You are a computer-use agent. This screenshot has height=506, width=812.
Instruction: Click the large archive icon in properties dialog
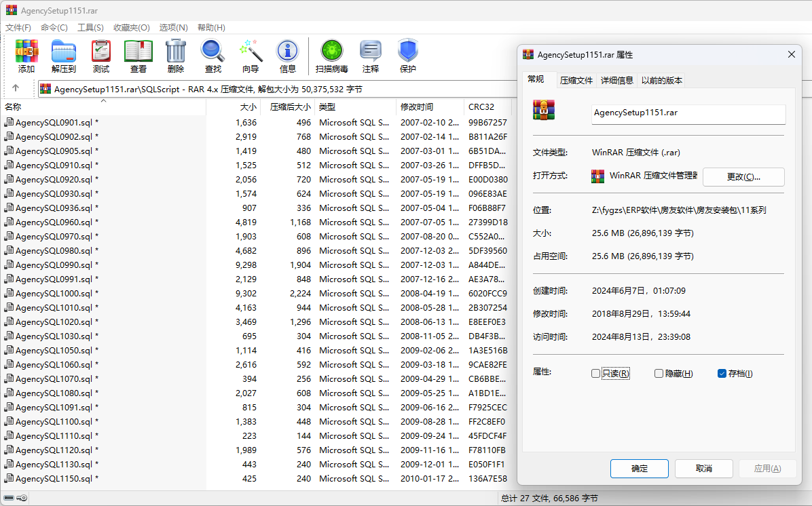coord(544,110)
